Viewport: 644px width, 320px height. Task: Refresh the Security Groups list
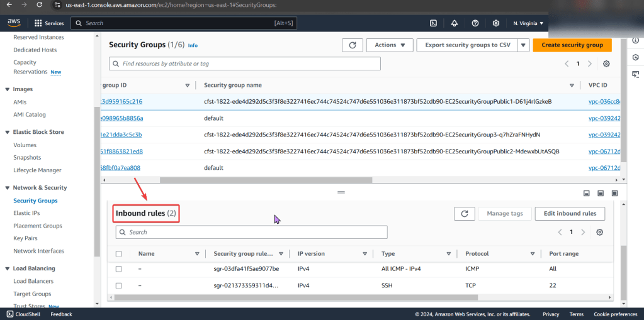pyautogui.click(x=353, y=45)
